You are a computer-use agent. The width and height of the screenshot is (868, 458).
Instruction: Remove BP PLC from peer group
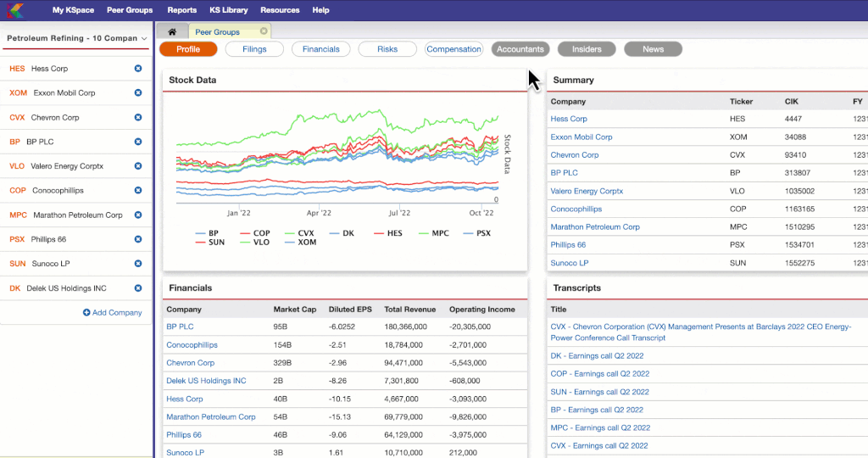tap(138, 142)
